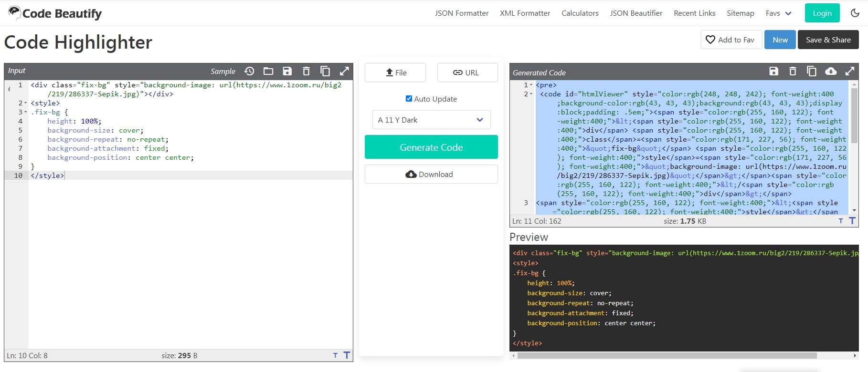Decrease font size in Input editor
The width and height of the screenshot is (868, 372).
pos(335,355)
